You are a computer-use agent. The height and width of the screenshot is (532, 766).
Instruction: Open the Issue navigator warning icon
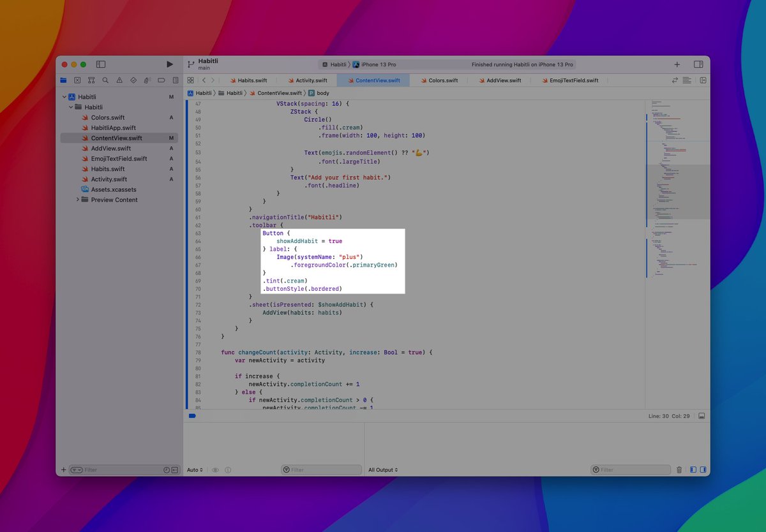[119, 80]
